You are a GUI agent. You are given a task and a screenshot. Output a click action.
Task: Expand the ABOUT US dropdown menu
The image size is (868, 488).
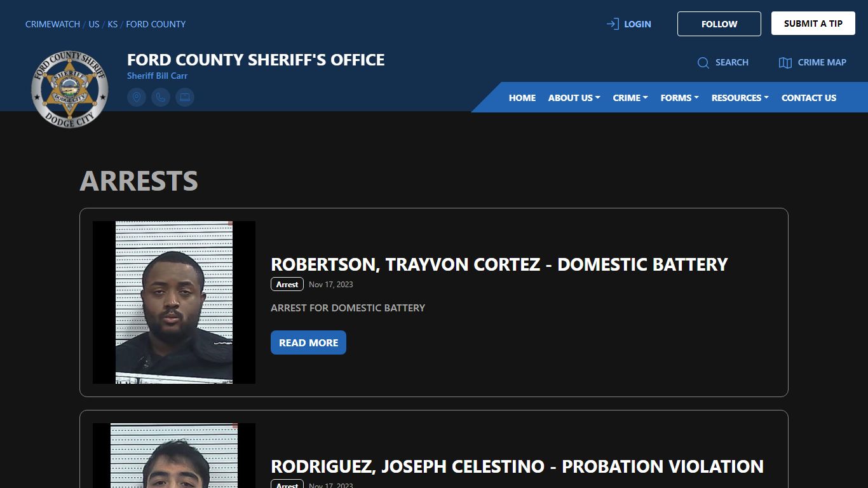(574, 98)
